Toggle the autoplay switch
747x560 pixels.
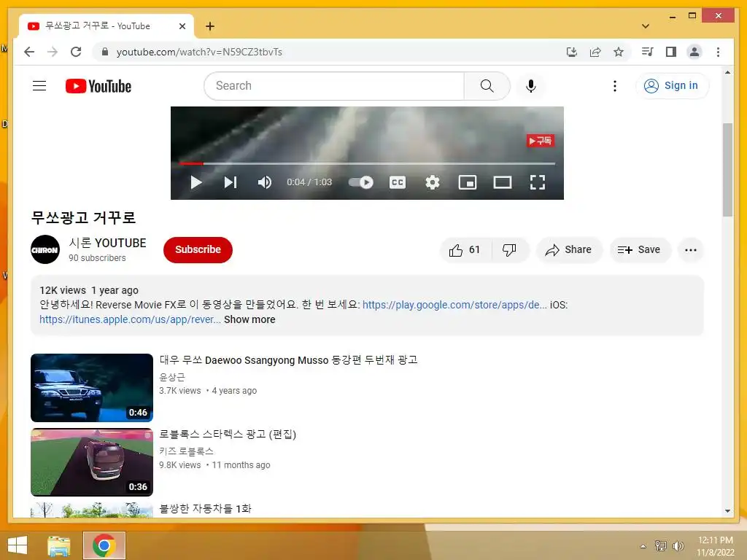pos(361,182)
